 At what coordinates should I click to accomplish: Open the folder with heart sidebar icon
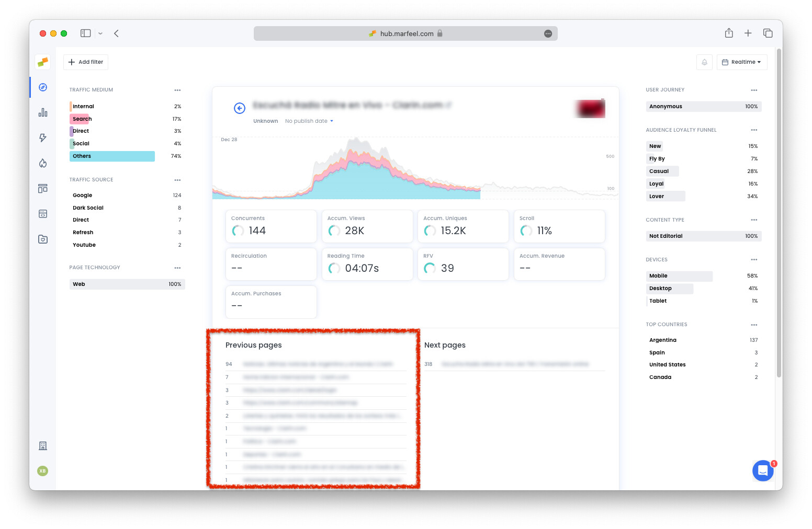(42, 239)
